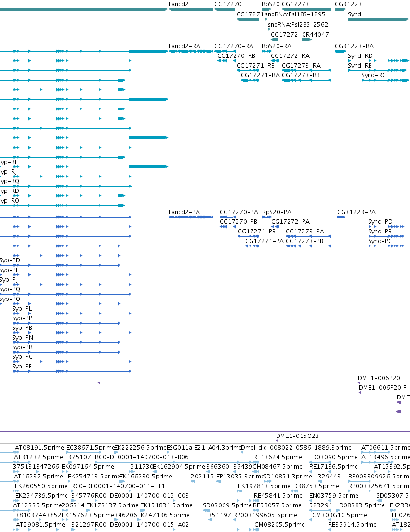
Task: Select the Syp-PC protein label
Action: (22, 357)
